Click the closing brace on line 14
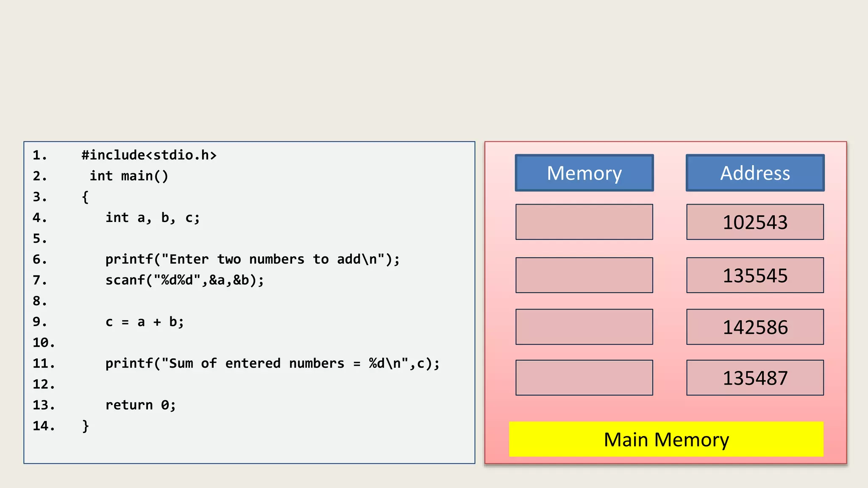 coord(85,426)
